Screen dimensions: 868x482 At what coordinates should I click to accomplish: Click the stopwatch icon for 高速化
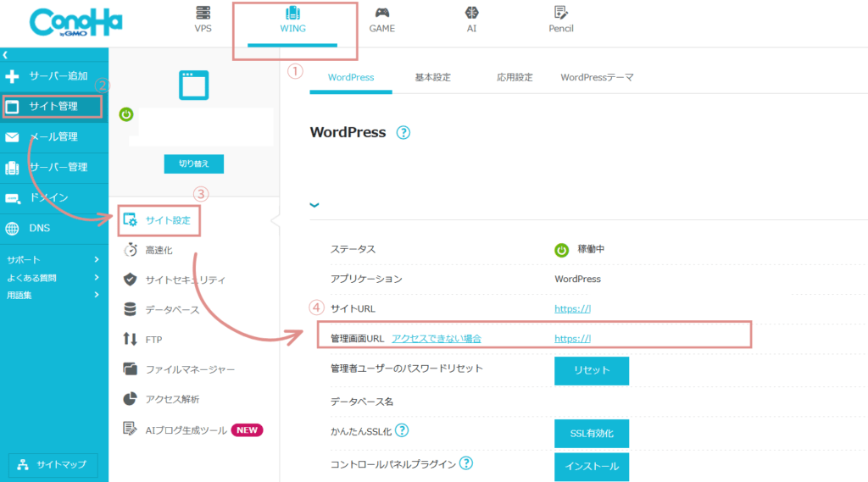(x=130, y=250)
